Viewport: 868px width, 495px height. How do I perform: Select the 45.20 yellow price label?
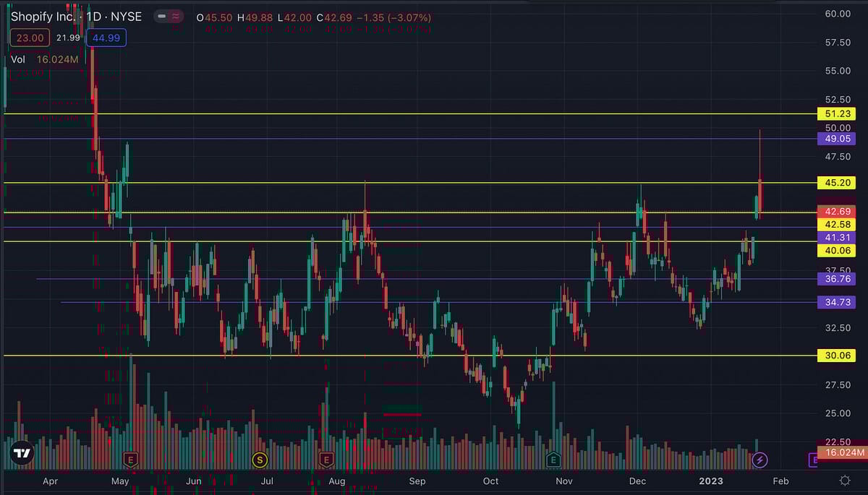[x=836, y=183]
